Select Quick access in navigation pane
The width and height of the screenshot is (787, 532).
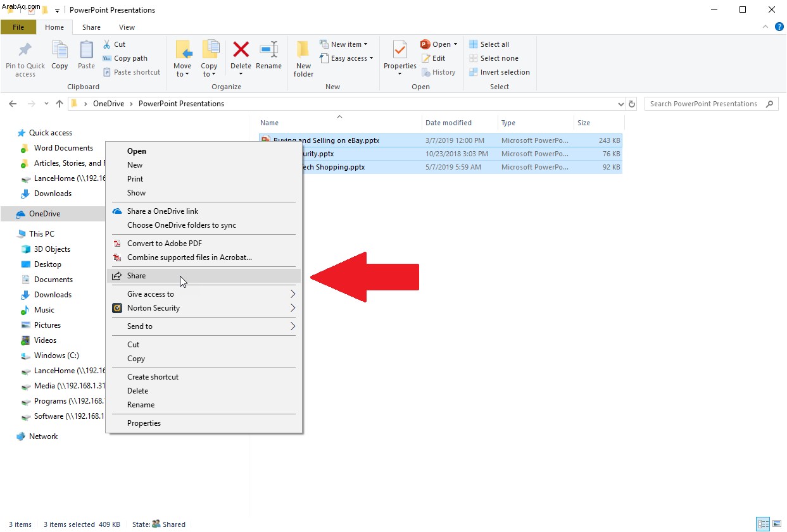[x=51, y=133]
